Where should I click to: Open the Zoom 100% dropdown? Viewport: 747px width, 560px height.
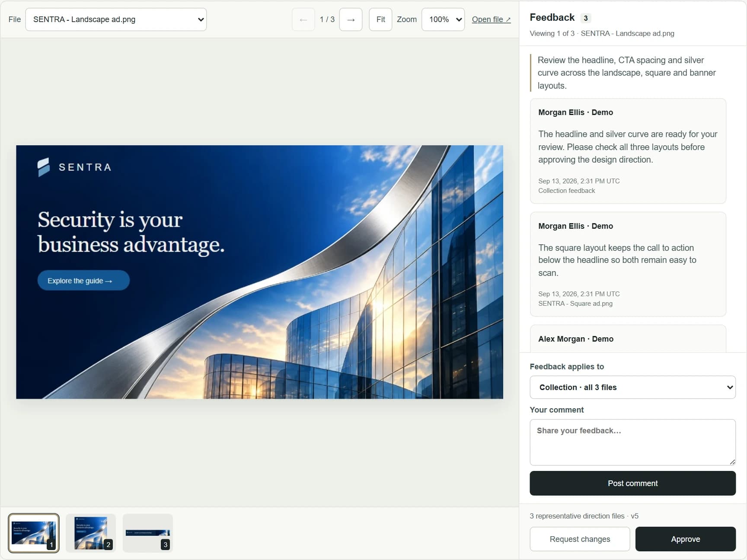click(443, 19)
